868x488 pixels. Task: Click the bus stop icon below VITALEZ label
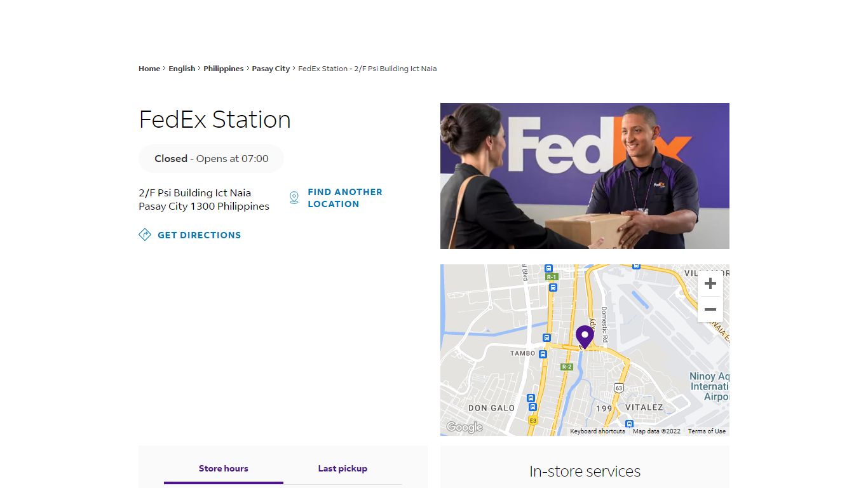point(629,424)
